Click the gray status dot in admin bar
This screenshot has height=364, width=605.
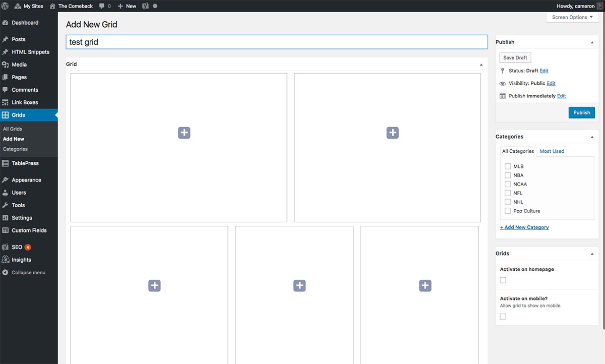click(155, 6)
